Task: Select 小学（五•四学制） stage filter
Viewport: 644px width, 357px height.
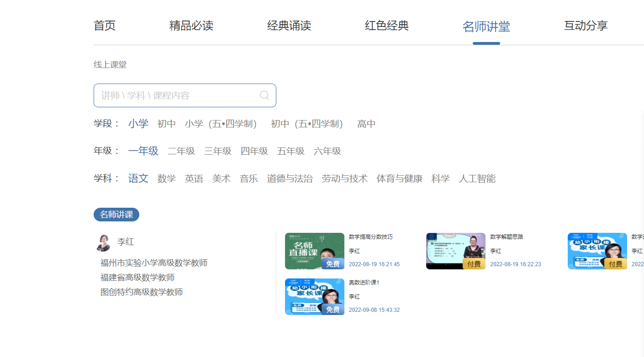Action: (x=221, y=124)
